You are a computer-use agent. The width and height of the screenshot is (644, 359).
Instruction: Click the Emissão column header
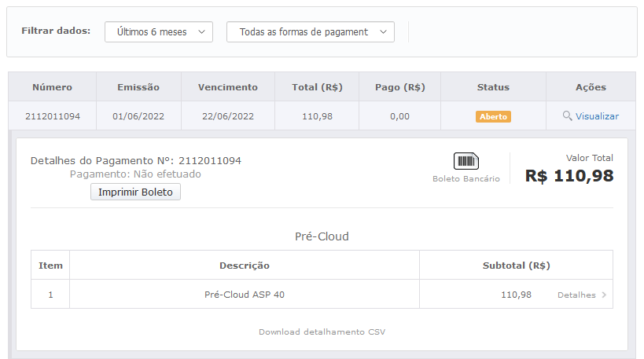(138, 87)
